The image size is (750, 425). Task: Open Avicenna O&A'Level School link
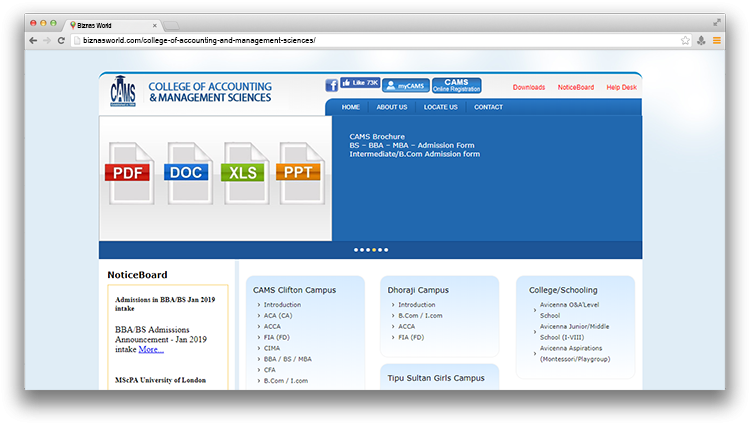569,310
